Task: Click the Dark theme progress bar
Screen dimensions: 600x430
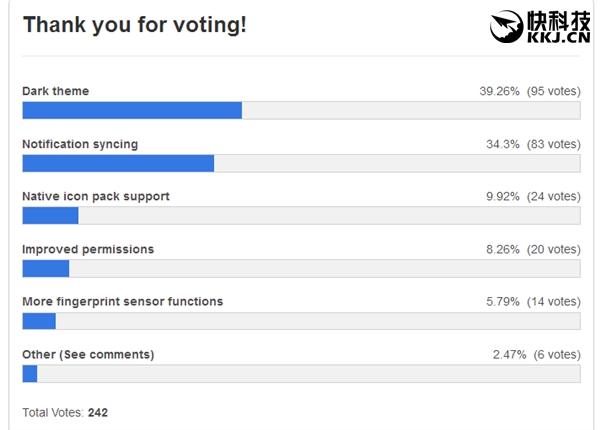Action: [300, 111]
